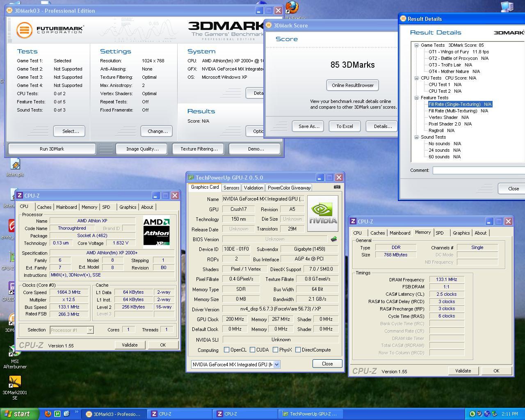Open the listen.pls desktop file
Viewport: 525px width, 420px height.
(15, 168)
